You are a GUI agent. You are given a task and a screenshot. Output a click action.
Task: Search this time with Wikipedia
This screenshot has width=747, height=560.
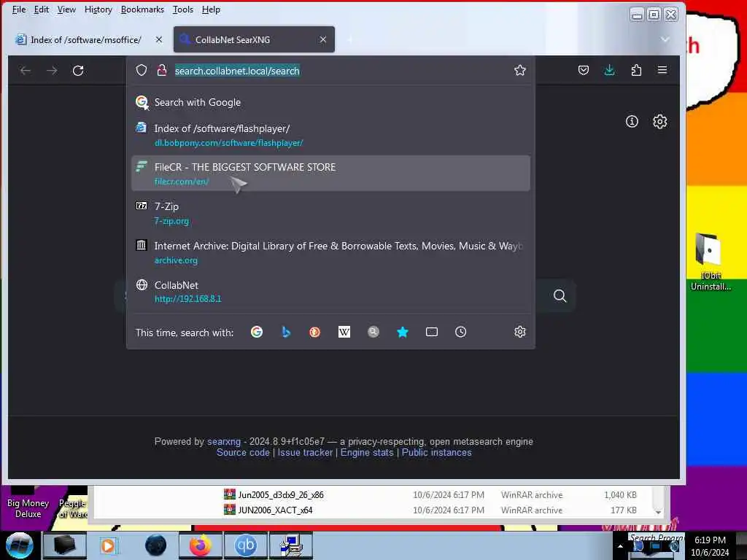344,332
